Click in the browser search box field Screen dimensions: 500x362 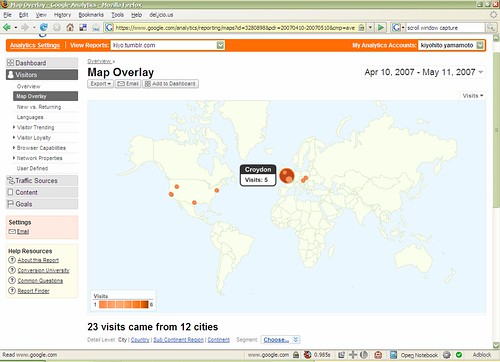445,28
